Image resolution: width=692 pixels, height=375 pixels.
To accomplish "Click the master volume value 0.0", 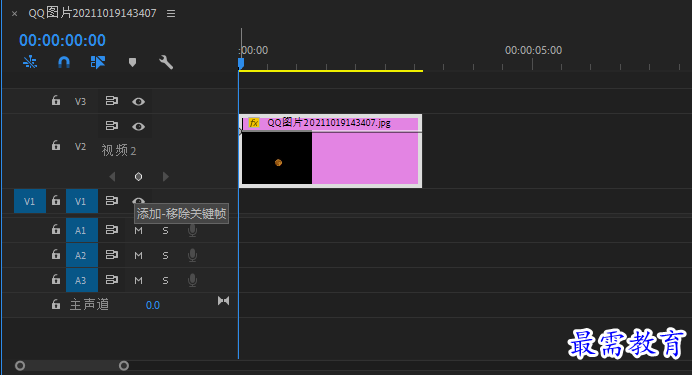I will coord(153,305).
